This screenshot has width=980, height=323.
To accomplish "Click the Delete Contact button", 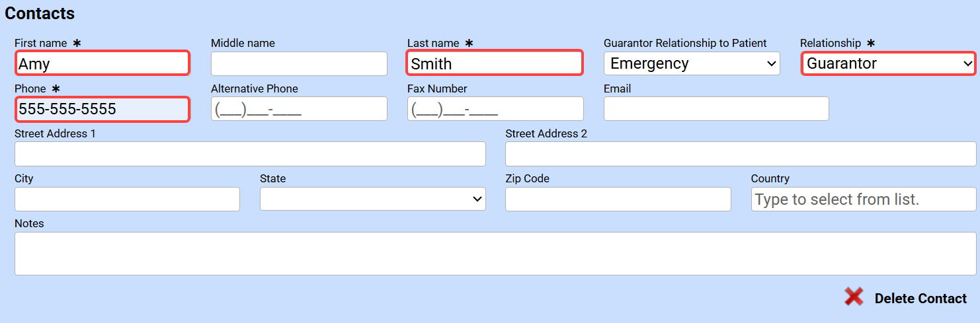I will point(920,299).
